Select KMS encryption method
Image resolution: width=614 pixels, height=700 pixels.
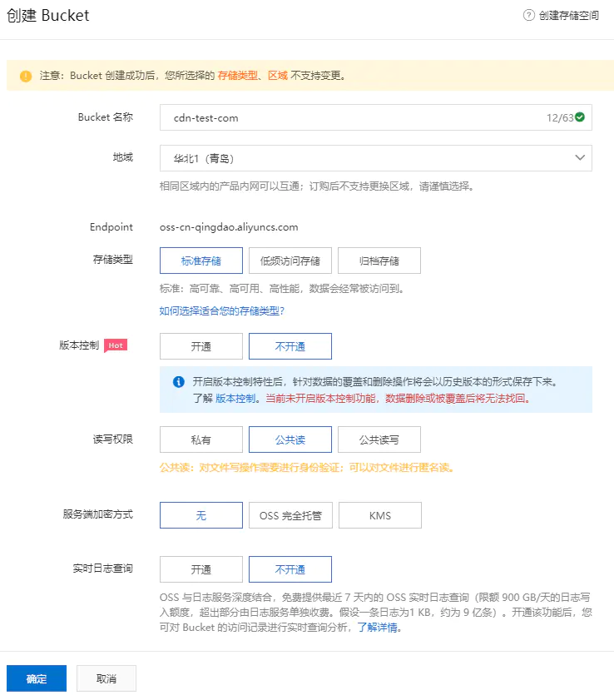click(x=379, y=515)
